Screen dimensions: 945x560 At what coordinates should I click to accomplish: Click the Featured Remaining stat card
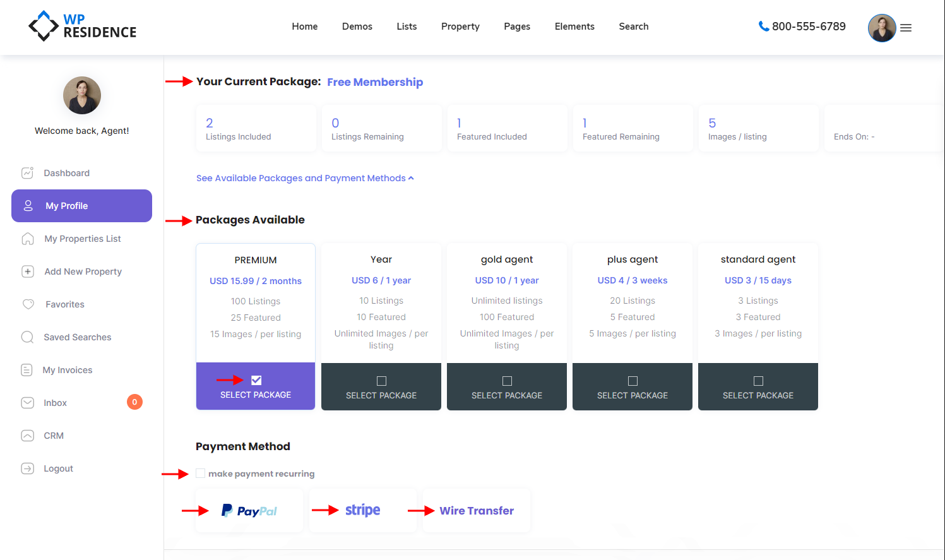pos(633,128)
